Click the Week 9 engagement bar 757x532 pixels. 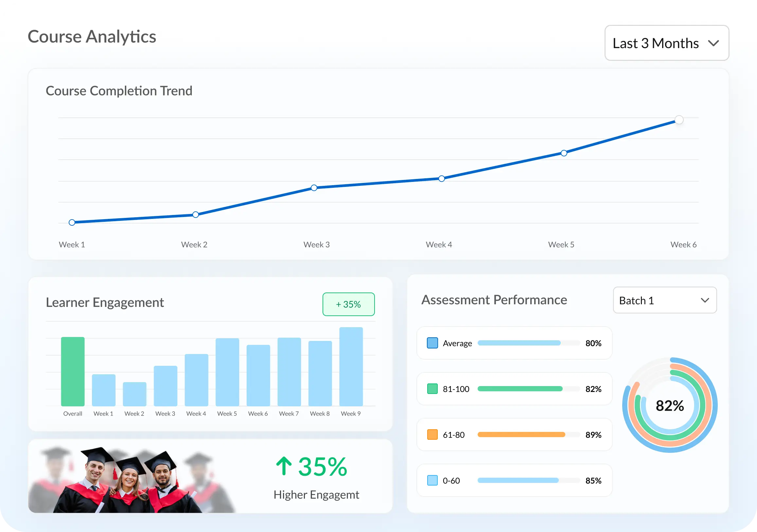coord(351,366)
